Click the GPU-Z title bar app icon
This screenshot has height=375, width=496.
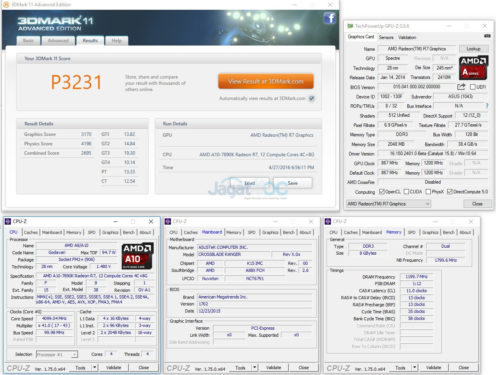(x=350, y=26)
